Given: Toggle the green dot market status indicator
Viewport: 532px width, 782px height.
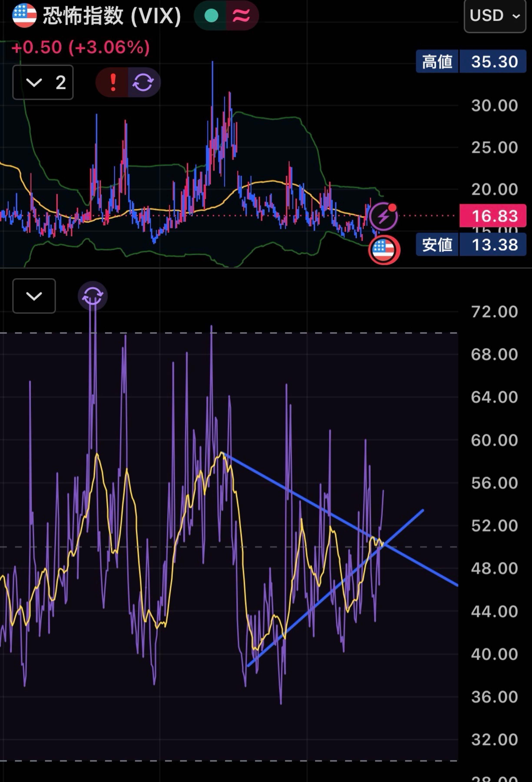Looking at the screenshot, I should click(211, 15).
